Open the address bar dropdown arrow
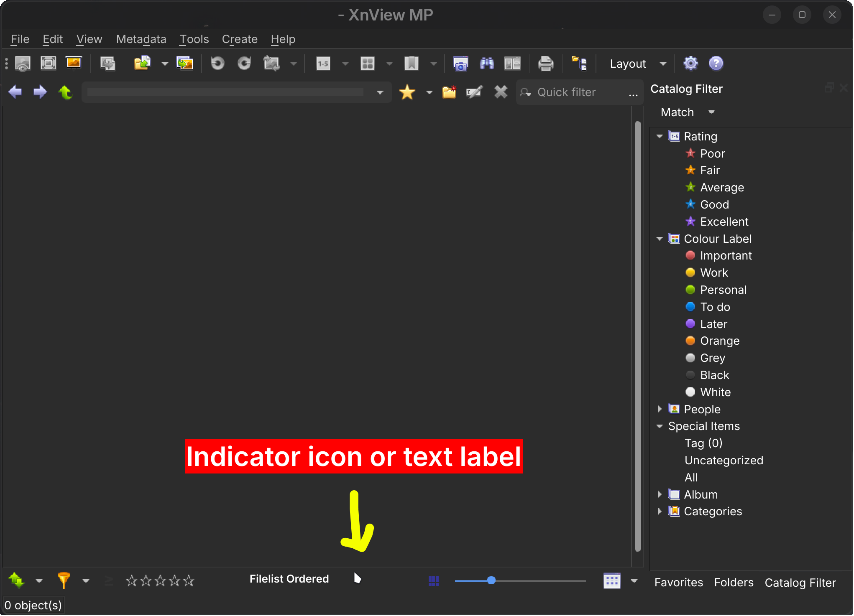The image size is (854, 616). pos(380,92)
